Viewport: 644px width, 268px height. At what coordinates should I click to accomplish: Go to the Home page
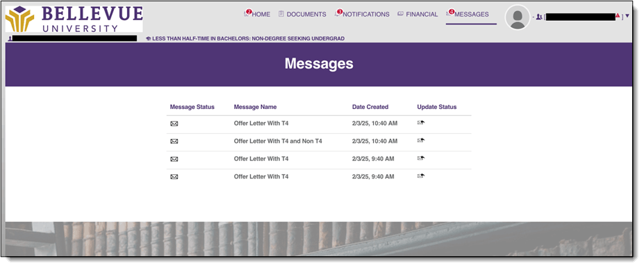[x=257, y=15]
